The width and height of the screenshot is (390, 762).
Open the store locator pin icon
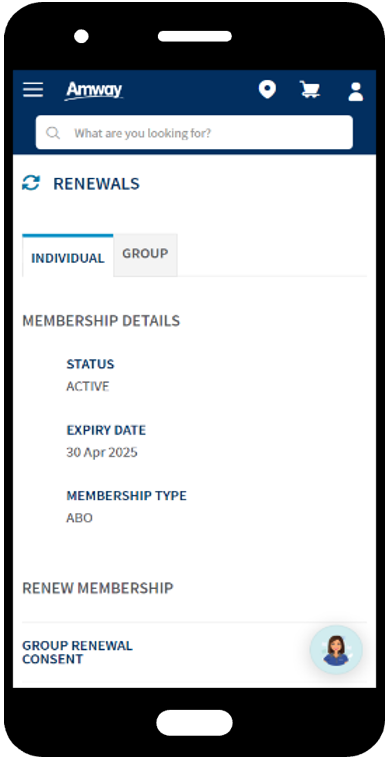click(267, 90)
